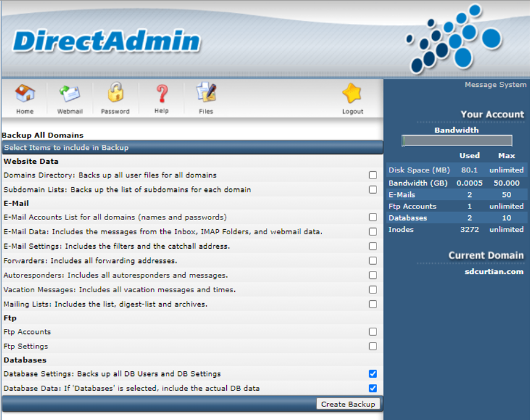
Task: Open the Home house icon
Action: pos(24,93)
